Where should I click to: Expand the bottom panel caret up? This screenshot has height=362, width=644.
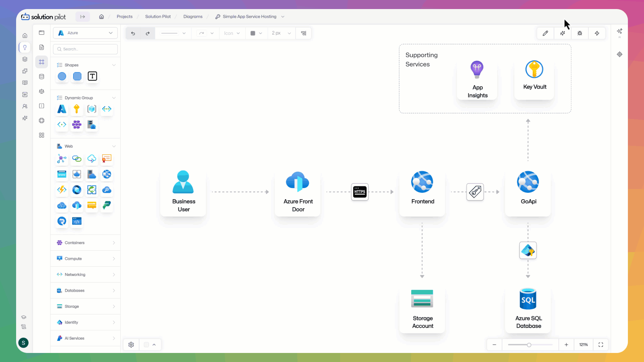pyautogui.click(x=154, y=345)
